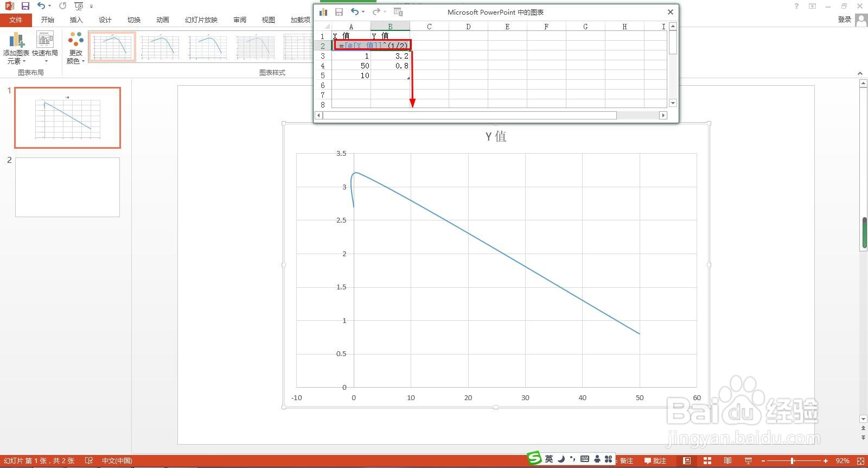Screen dimensions: 868x468
Task: Collapse the ribbon with the chevron
Action: (x=860, y=73)
